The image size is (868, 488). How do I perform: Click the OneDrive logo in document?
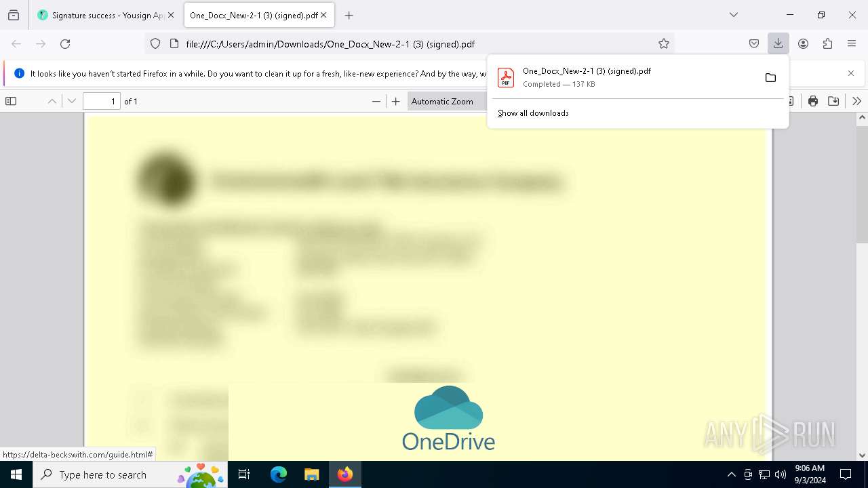448,418
